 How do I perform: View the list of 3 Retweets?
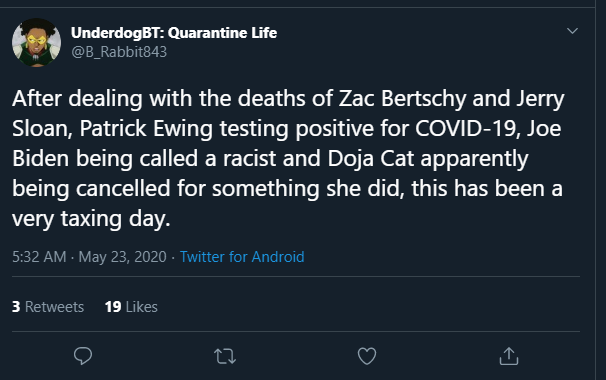pos(48,307)
